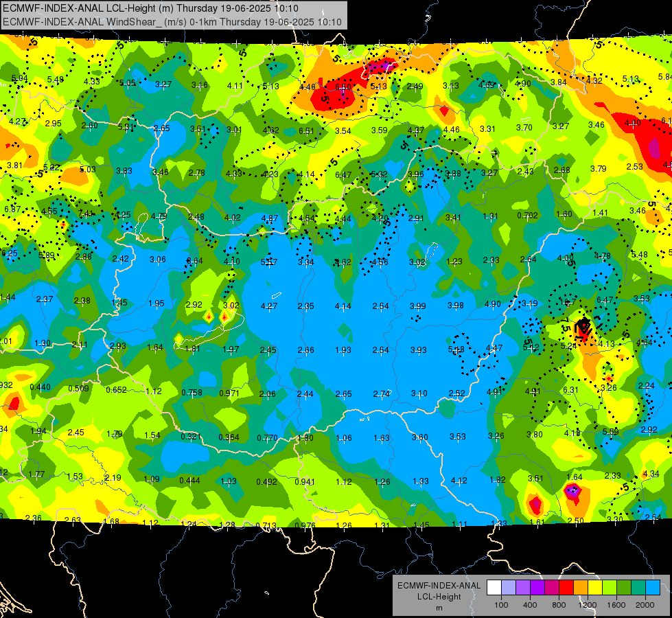Viewport: 672px width, 618px height.
Task: Click the 100 label on the legend
Action: click(502, 605)
